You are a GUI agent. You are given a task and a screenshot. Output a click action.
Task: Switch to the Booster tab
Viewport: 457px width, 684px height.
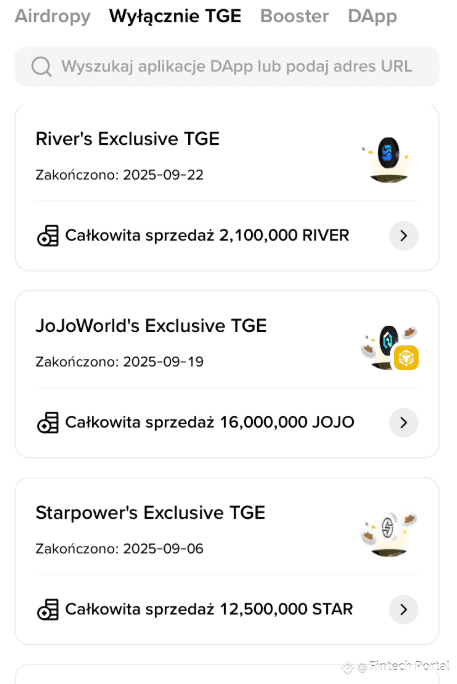pos(294,16)
